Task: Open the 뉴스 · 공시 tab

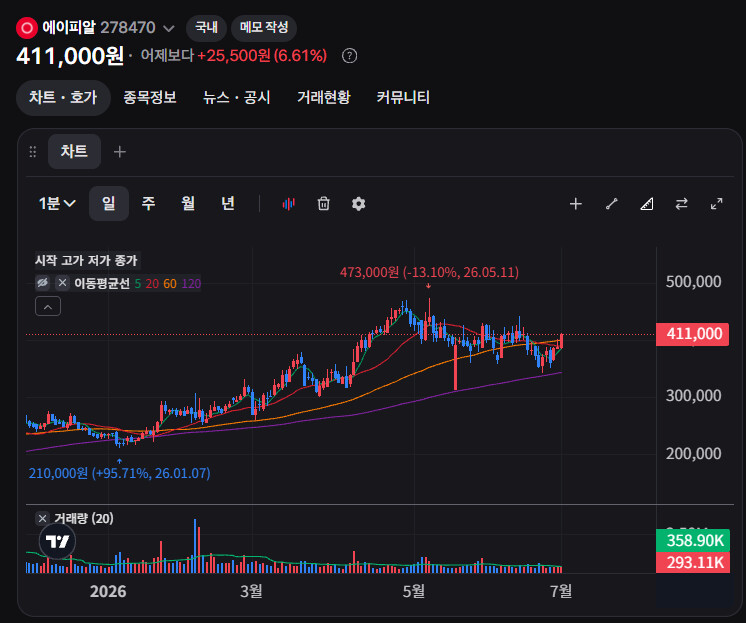Action: [236, 98]
